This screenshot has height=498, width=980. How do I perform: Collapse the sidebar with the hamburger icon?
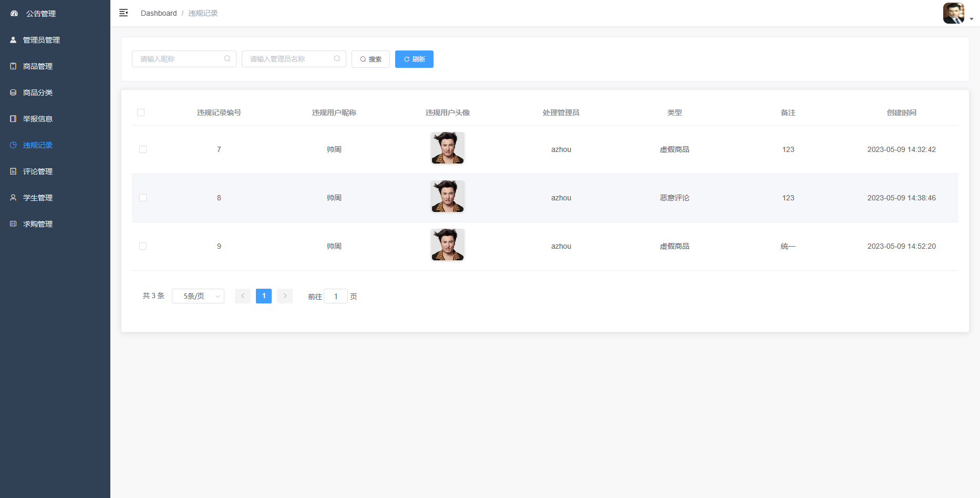click(x=123, y=13)
